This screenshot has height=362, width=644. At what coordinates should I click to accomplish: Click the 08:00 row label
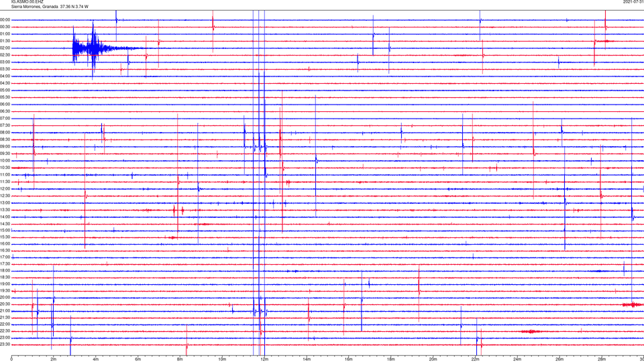5,132
